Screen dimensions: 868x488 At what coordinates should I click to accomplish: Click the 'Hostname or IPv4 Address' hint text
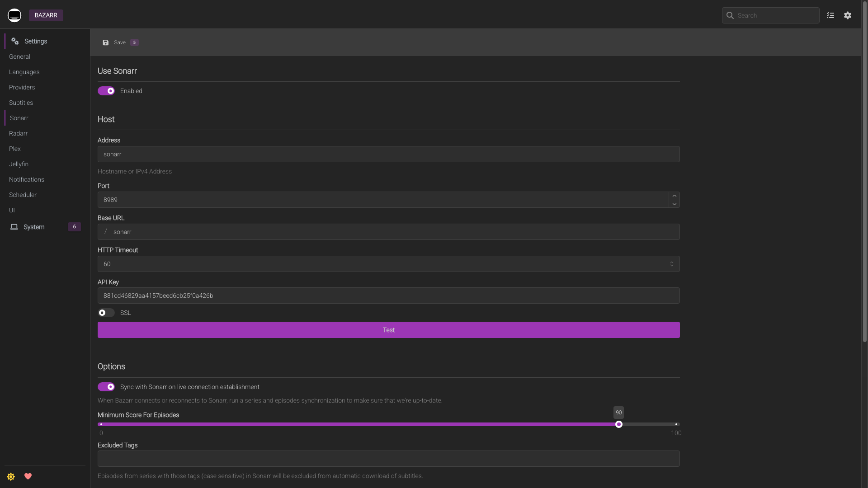135,171
